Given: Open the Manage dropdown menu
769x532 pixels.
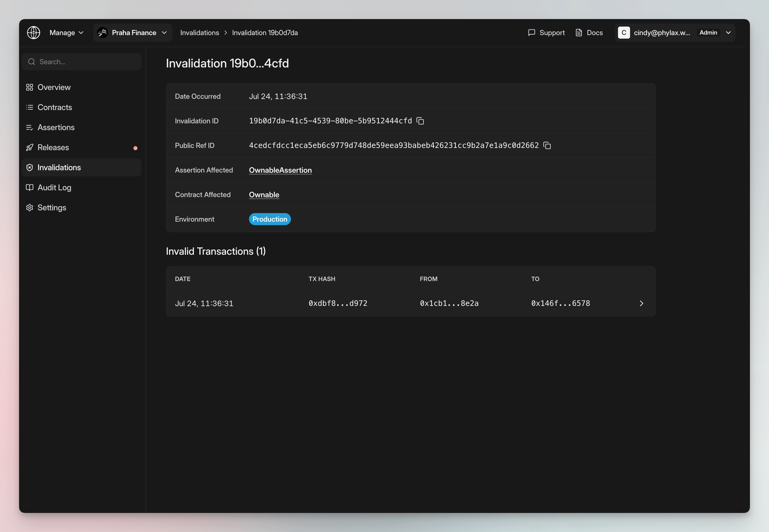Looking at the screenshot, I should click(x=66, y=33).
